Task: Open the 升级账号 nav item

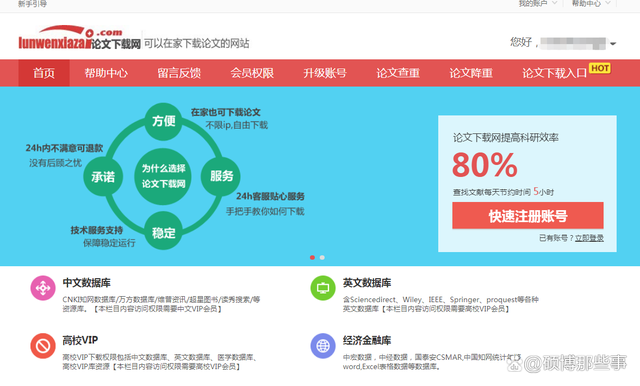Action: 325,73
